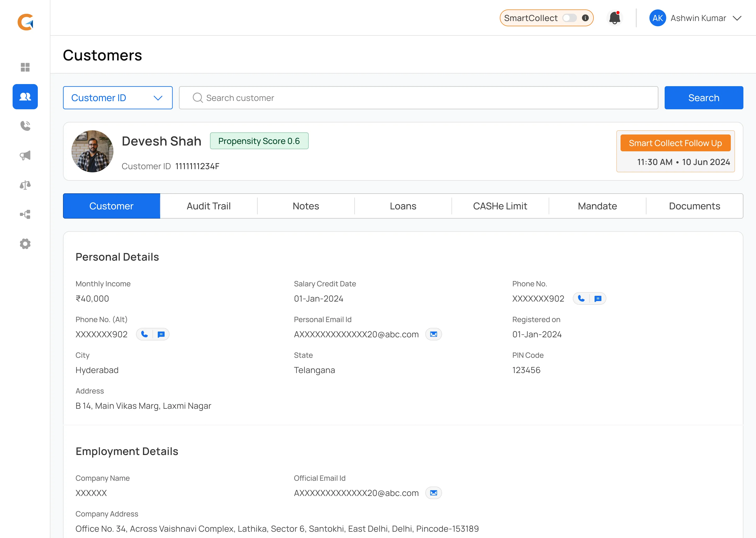Open the megaphone campaigns sidebar icon
The width and height of the screenshot is (756, 538).
[x=25, y=155]
